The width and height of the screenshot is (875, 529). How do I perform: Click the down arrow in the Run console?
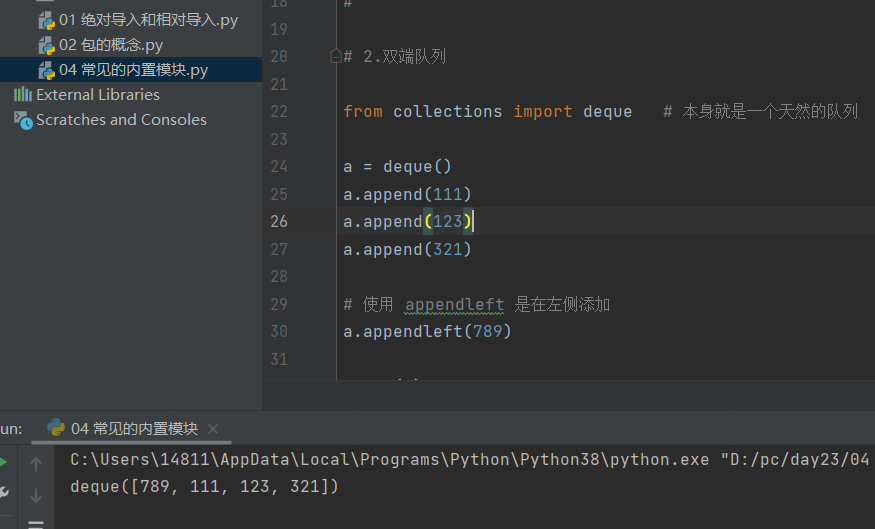(36, 495)
